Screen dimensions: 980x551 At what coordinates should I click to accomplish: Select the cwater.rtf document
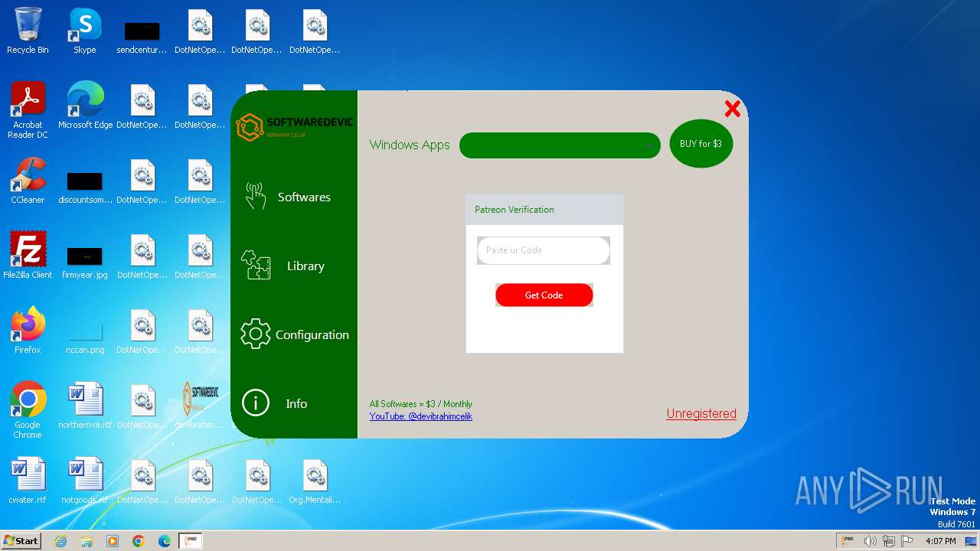pyautogui.click(x=28, y=481)
